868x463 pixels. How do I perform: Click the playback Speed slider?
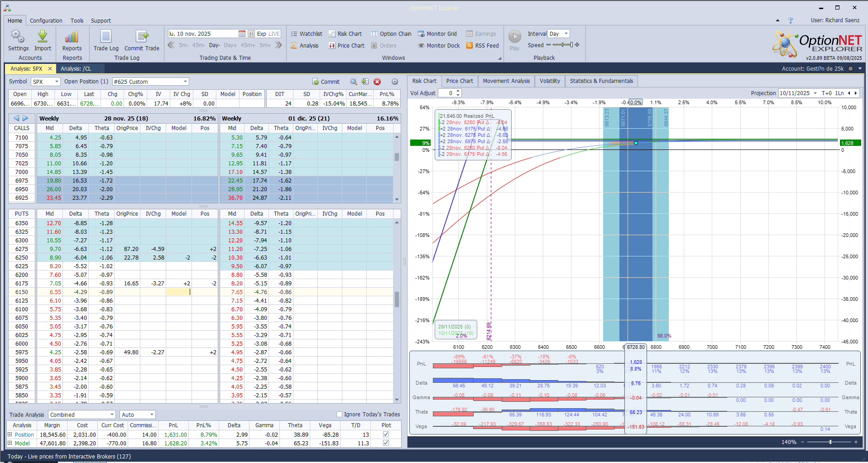point(563,45)
